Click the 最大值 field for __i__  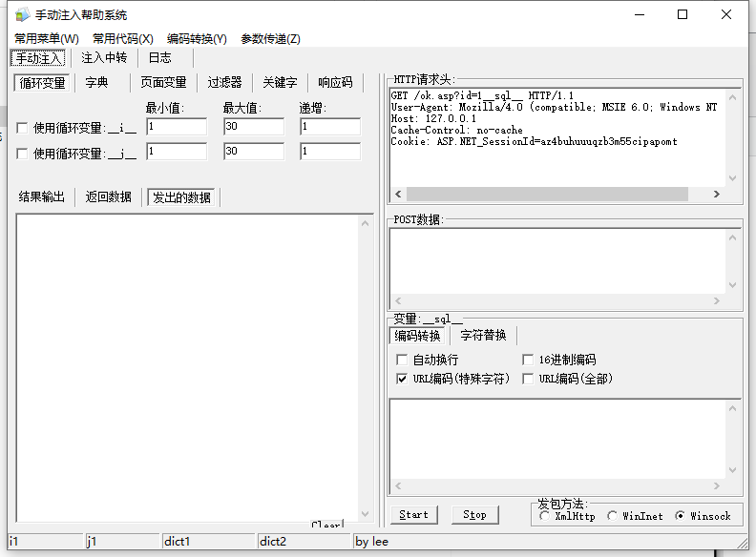(254, 127)
